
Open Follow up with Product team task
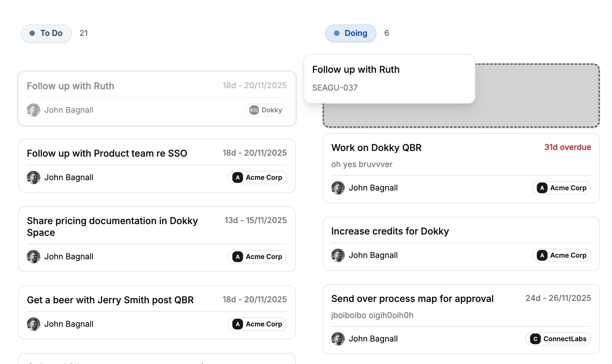point(107,153)
